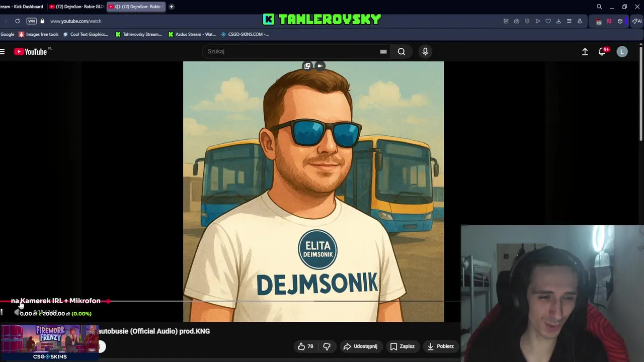Open a new browser tab
This screenshot has height=362, width=644.
pos(172,7)
